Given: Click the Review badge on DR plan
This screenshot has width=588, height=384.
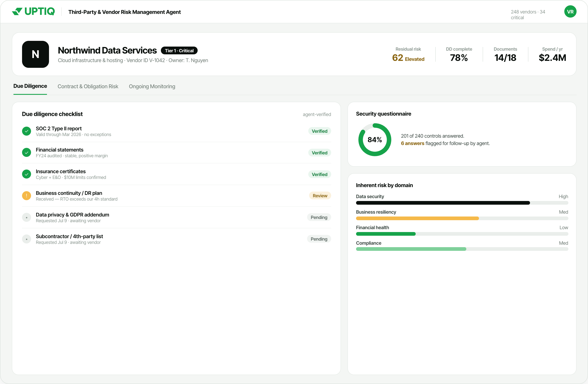Looking at the screenshot, I should point(320,196).
